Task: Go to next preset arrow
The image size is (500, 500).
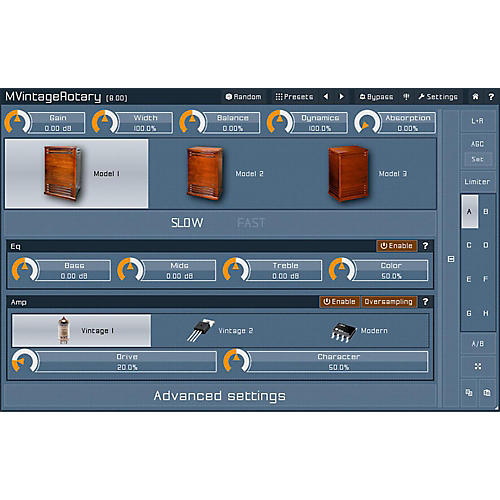Action: click(341, 97)
